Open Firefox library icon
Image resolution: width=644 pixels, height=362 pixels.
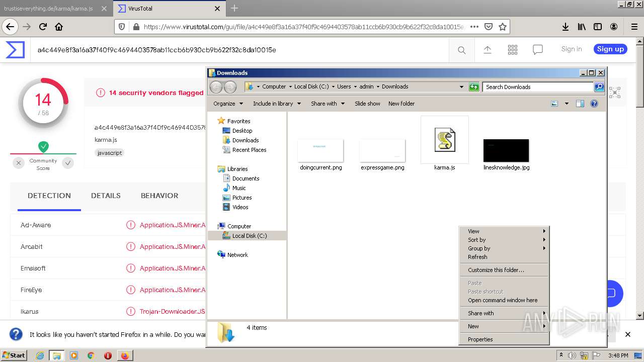tap(582, 27)
